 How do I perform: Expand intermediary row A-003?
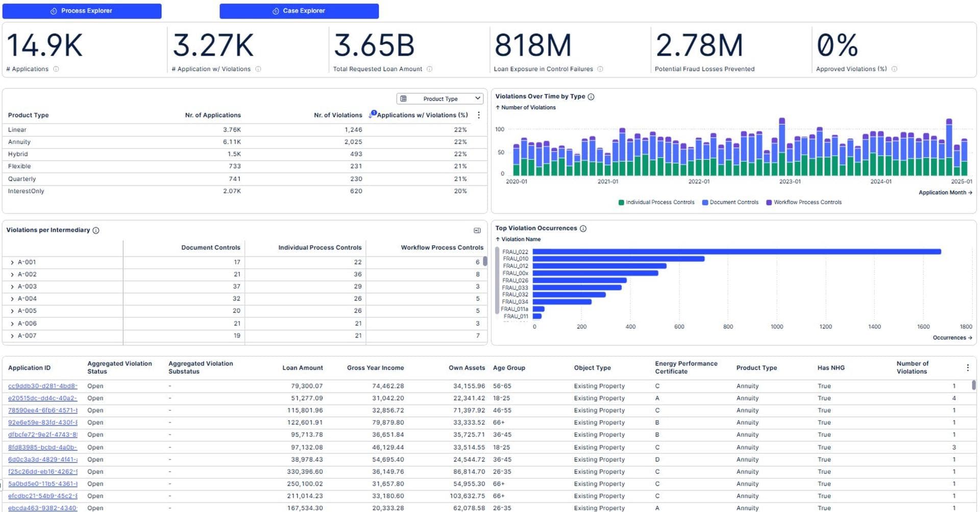(x=12, y=287)
